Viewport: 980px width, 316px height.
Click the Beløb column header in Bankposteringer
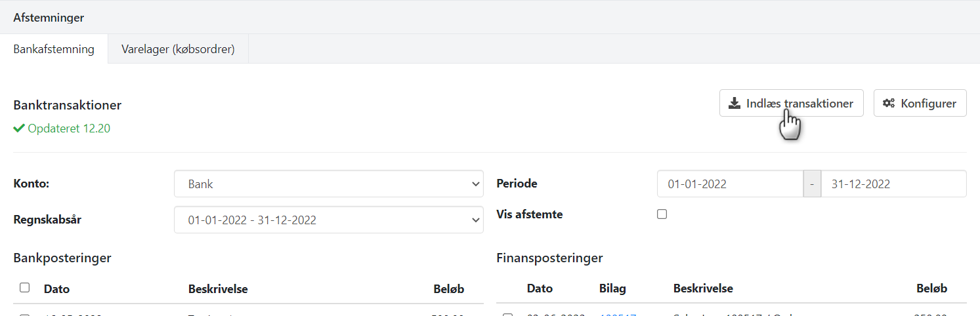449,288
